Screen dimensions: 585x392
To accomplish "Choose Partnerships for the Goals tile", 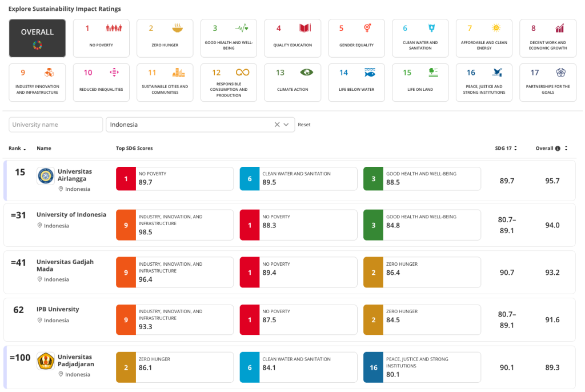I will coord(548,82).
